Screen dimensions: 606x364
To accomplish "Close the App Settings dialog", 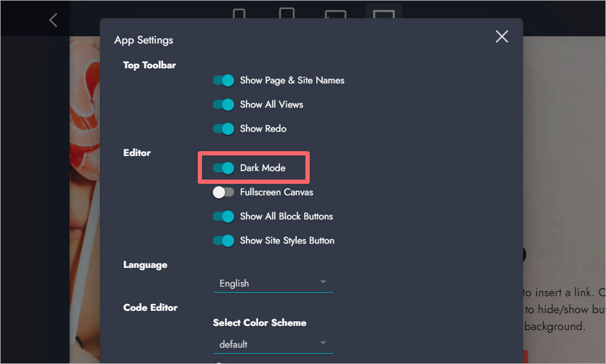I will click(501, 37).
